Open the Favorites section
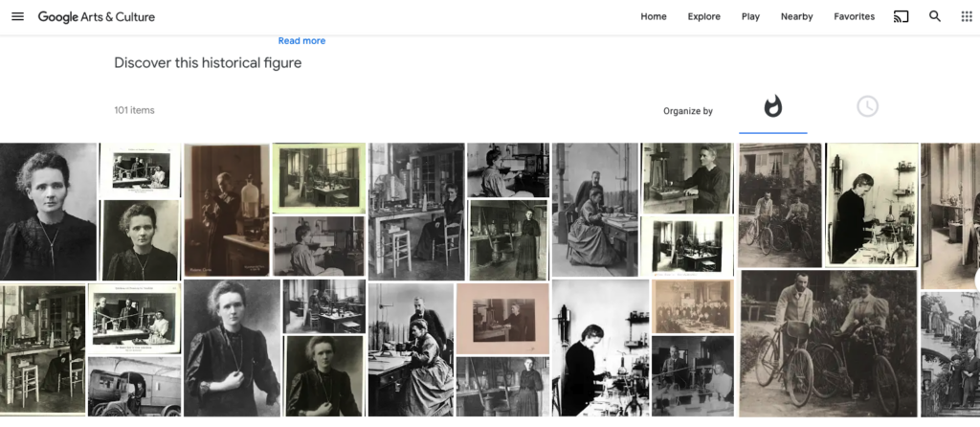980x427 pixels. (854, 17)
